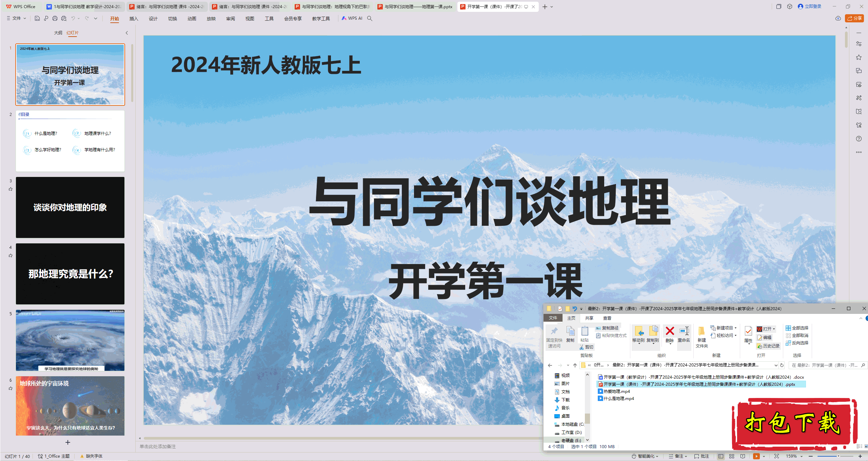The height and width of the screenshot is (461, 868).
Task: Open the three-dots more menu in right sidebar
Action: [859, 152]
